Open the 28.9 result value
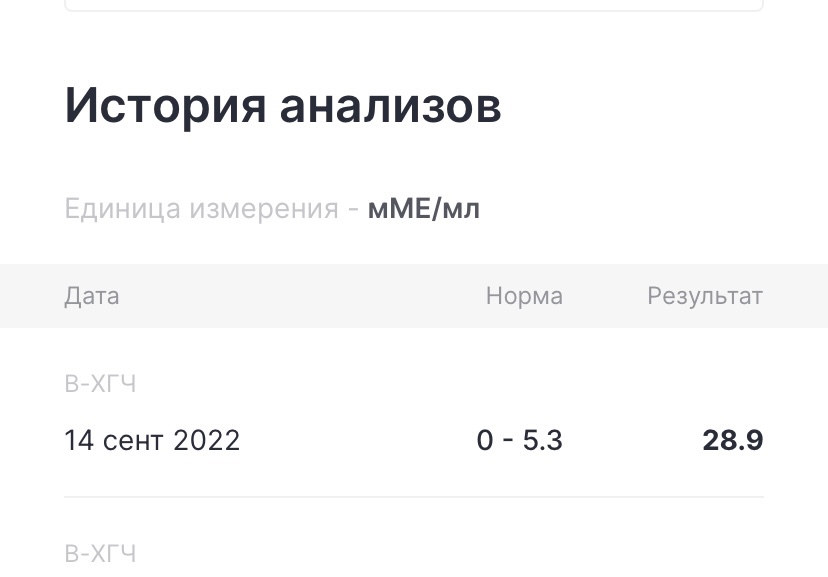Viewport: 828px width, 577px height. pyautogui.click(x=733, y=440)
